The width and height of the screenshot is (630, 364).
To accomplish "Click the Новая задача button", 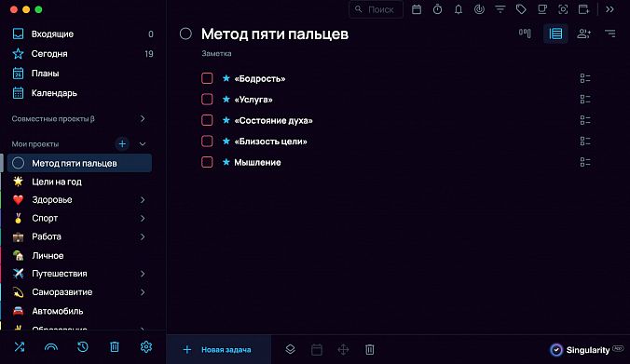I will 219,349.
